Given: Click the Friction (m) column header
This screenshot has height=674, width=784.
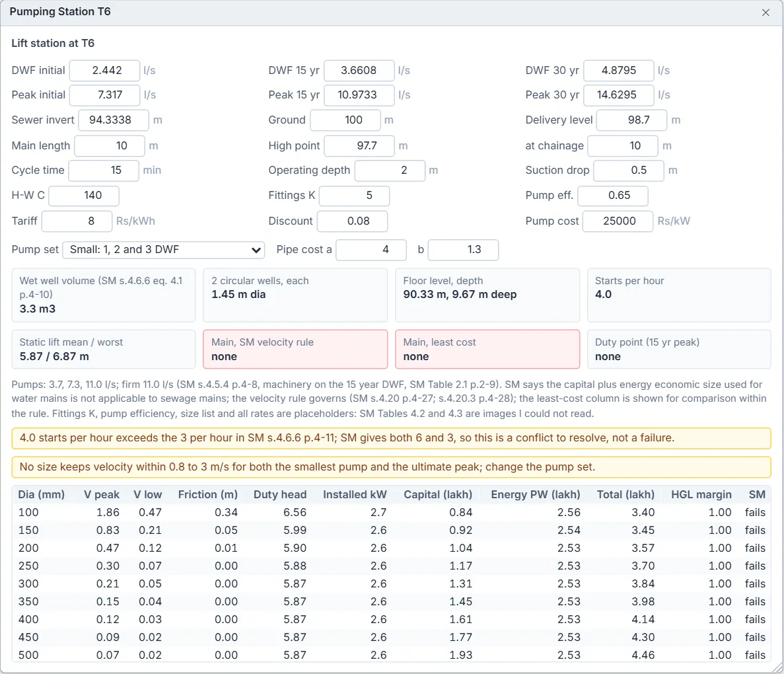Looking at the screenshot, I should (x=208, y=495).
